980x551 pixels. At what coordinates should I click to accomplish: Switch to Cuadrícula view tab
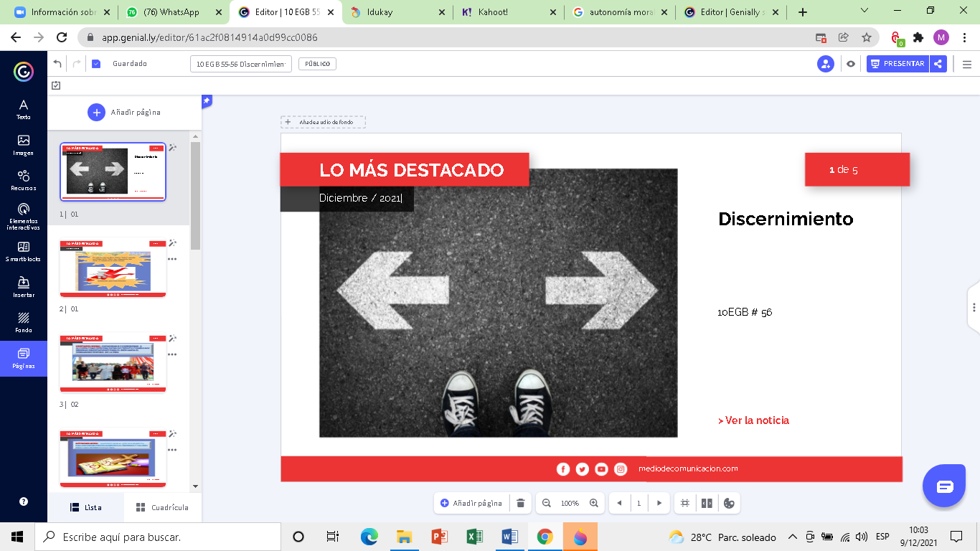(162, 507)
